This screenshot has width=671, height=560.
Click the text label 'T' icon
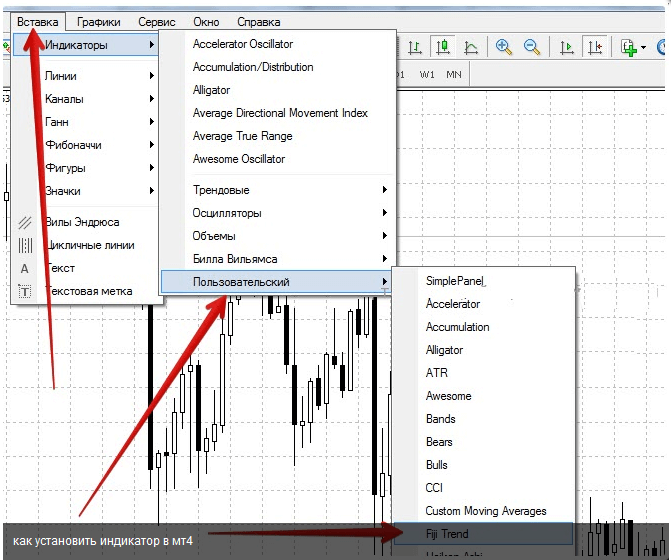[x=26, y=292]
